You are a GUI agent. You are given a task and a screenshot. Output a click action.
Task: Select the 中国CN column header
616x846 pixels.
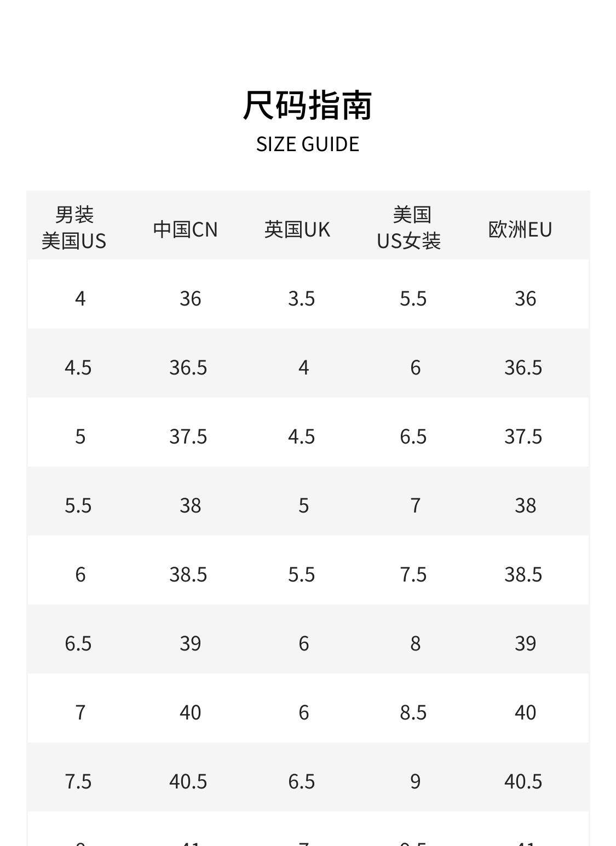(186, 229)
